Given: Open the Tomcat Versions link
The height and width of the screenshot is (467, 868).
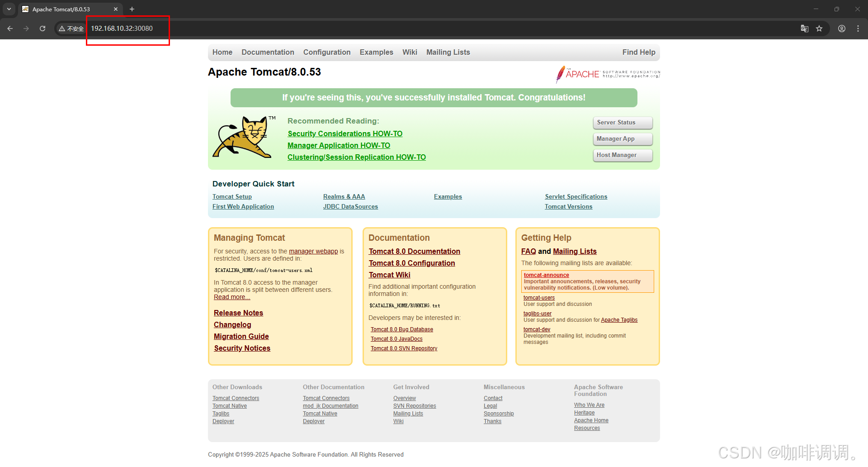Looking at the screenshot, I should 568,207.
